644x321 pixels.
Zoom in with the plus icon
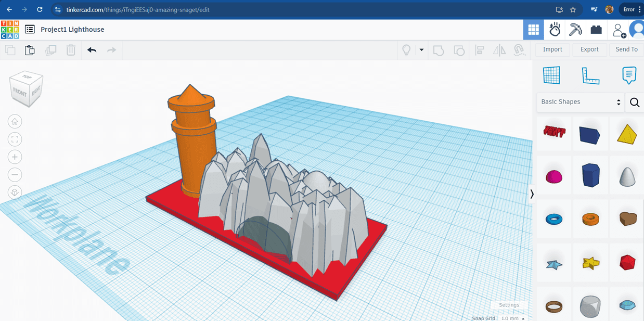(15, 157)
